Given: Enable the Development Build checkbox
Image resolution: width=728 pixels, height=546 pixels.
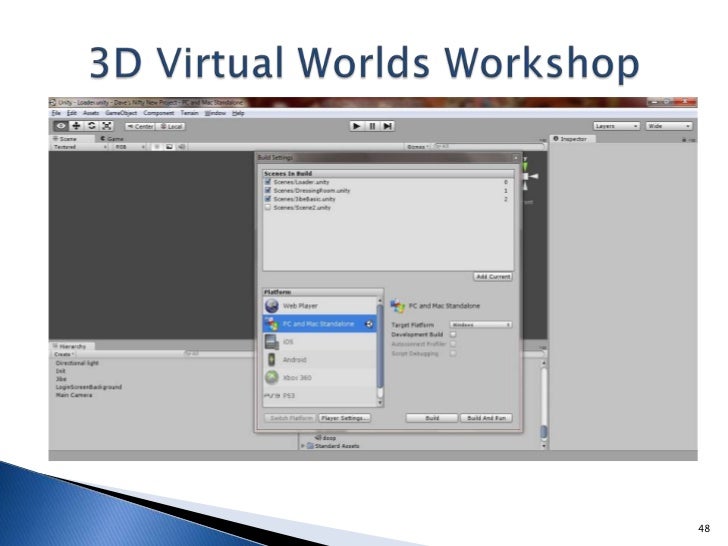Looking at the screenshot, I should [453, 334].
